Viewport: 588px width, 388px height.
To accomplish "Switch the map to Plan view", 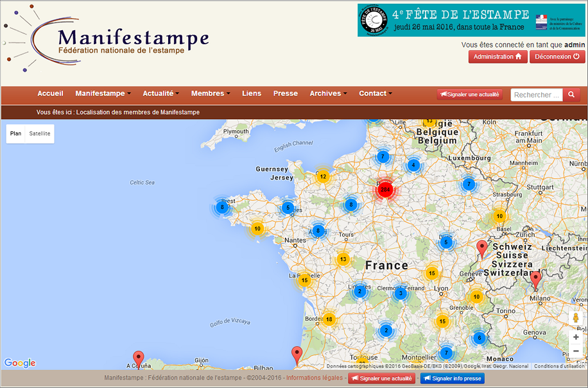I will 16,133.
